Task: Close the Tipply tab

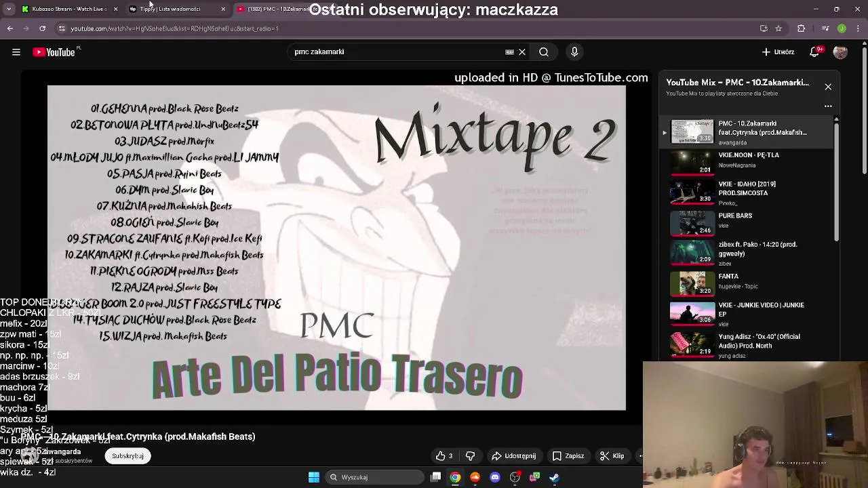Action: 223,9
